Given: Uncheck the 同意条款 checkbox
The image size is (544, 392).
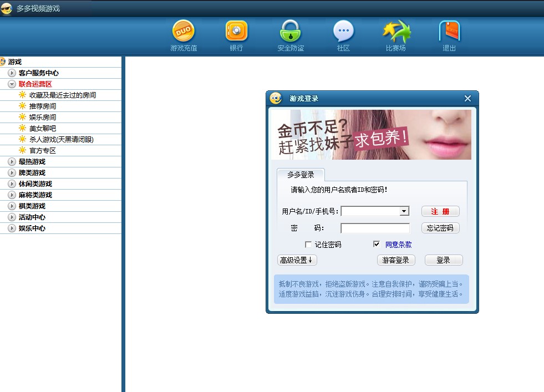Looking at the screenshot, I should click(x=377, y=245).
